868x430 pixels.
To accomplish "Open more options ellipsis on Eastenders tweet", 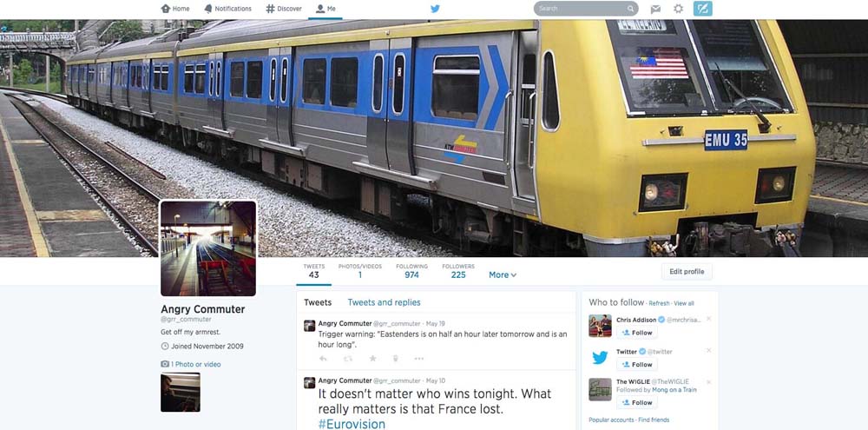I will 419,359.
